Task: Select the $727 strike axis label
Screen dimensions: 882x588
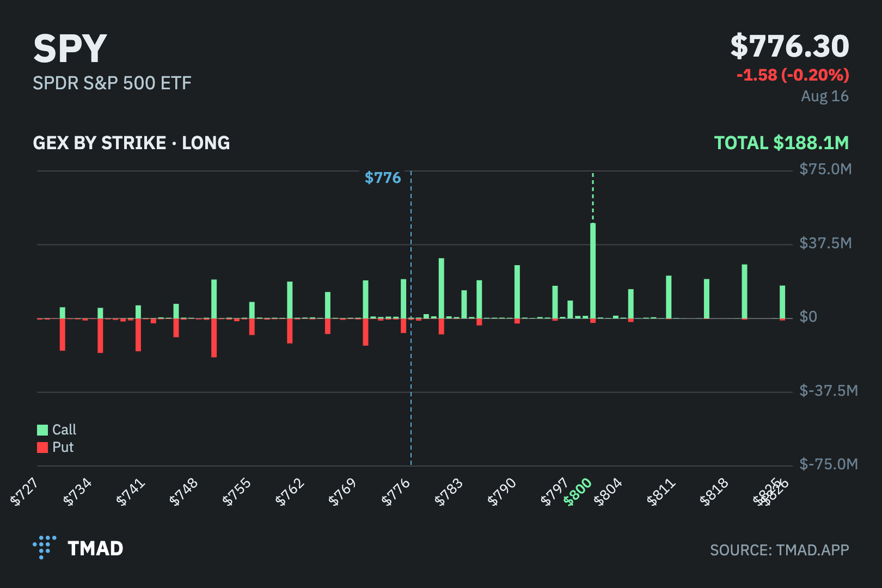Action: [24, 491]
